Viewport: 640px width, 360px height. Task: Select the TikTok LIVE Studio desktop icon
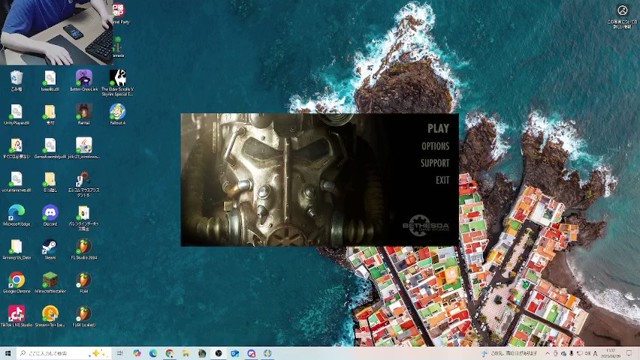(x=16, y=316)
